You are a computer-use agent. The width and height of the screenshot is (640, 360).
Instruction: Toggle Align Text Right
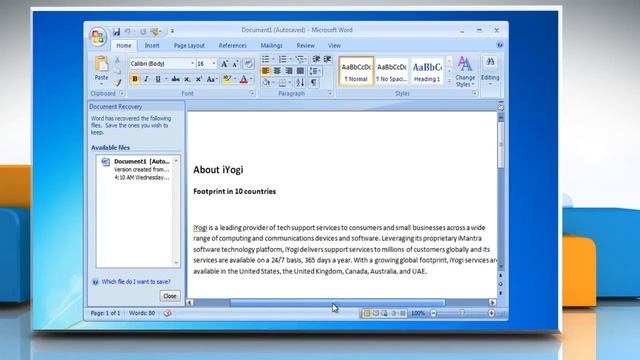point(289,71)
